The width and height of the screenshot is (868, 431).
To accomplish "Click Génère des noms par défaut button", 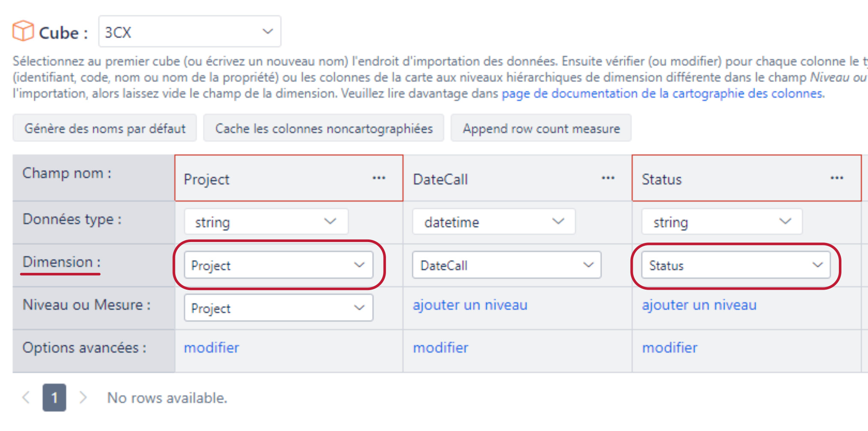I will coord(105,128).
